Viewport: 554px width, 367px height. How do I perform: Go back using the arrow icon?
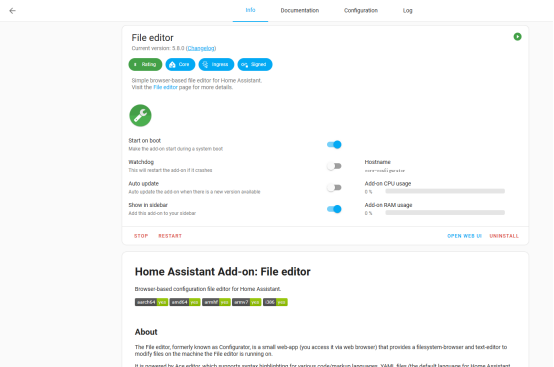[x=12, y=11]
